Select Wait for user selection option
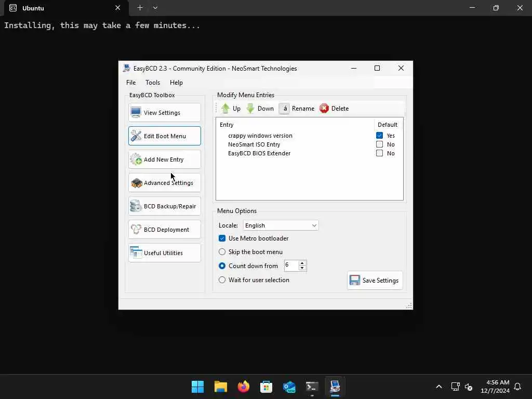 pos(222,280)
